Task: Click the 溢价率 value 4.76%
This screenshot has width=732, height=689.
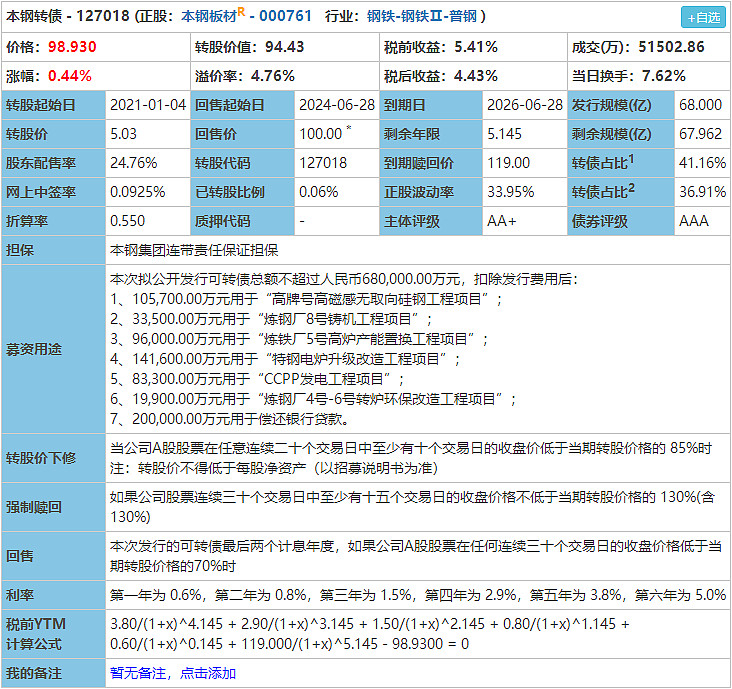Action: [273, 76]
